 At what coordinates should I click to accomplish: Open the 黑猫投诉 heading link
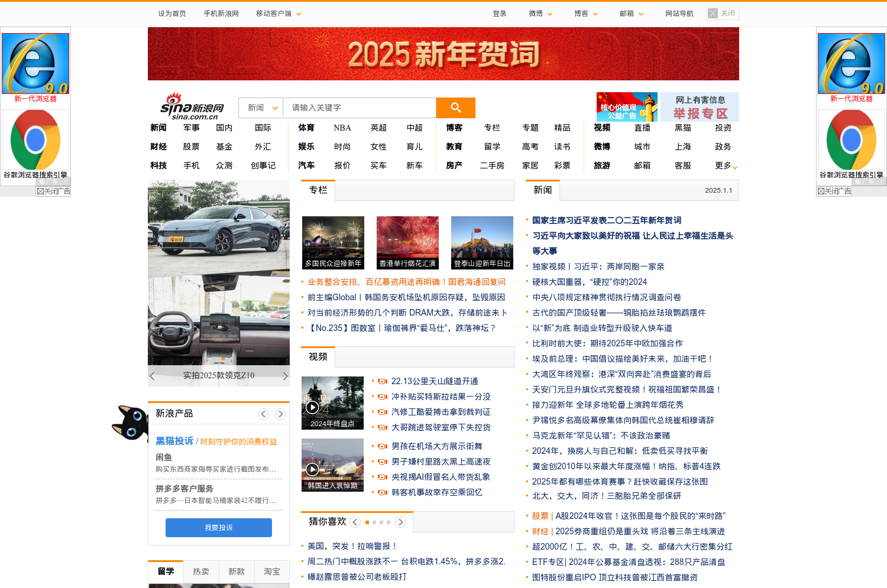[x=174, y=441]
